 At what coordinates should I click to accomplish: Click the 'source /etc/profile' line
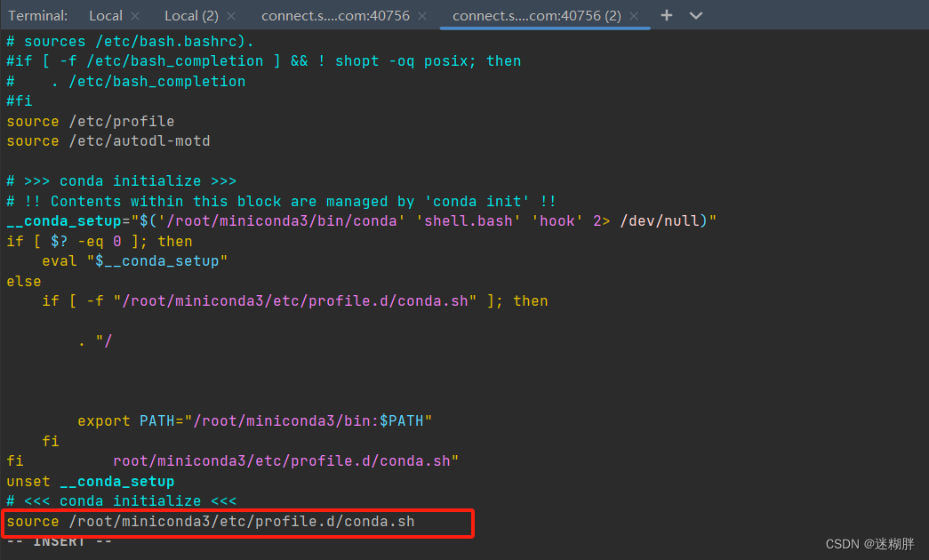pyautogui.click(x=91, y=122)
